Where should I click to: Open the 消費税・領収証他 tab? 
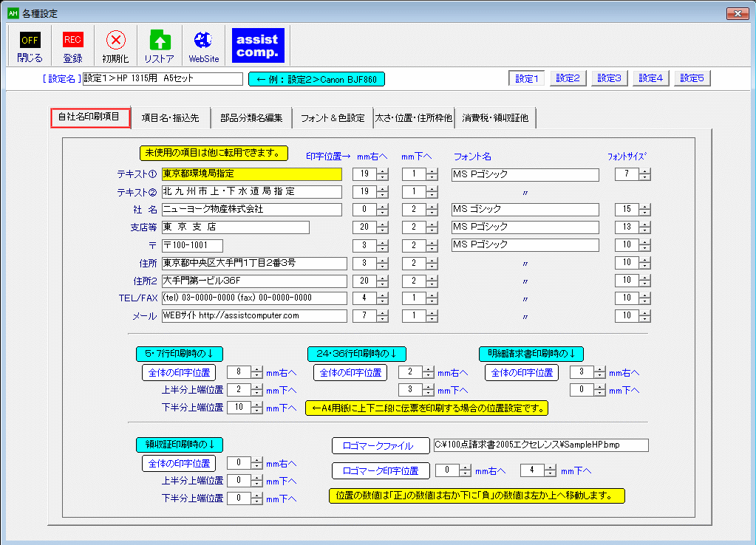[495, 118]
